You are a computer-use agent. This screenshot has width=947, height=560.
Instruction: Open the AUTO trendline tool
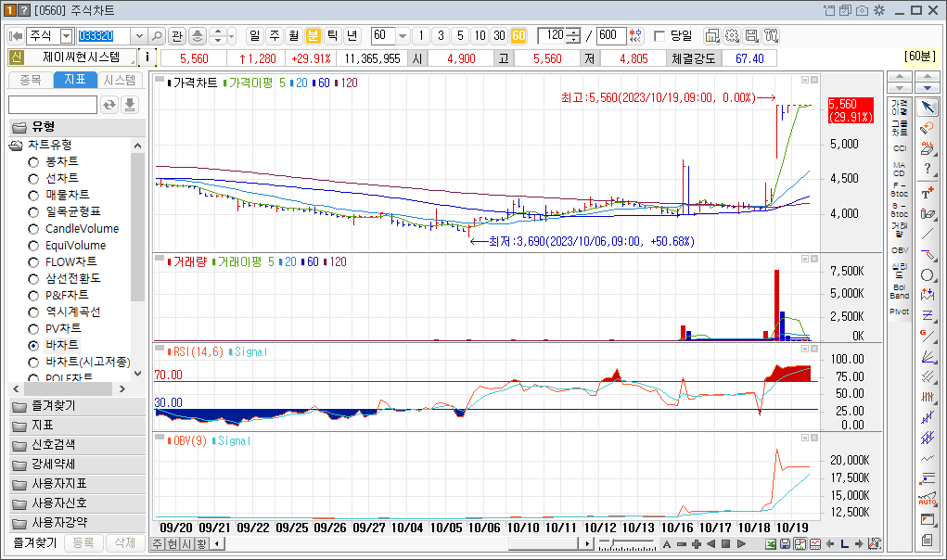click(928, 499)
